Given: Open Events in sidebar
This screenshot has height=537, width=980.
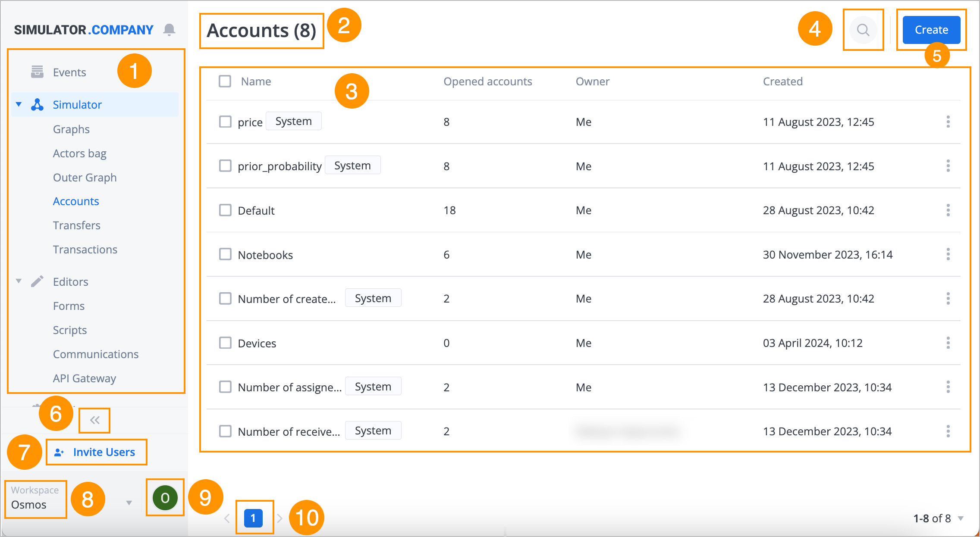Looking at the screenshot, I should click(x=69, y=72).
